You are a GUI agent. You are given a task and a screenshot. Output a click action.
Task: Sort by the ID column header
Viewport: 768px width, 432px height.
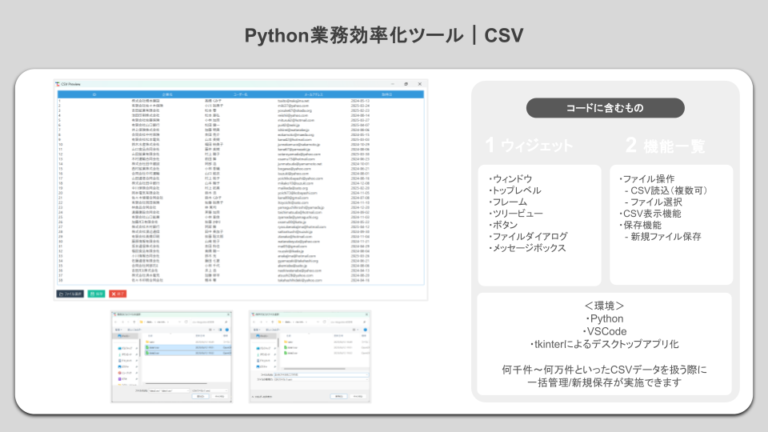click(x=94, y=94)
